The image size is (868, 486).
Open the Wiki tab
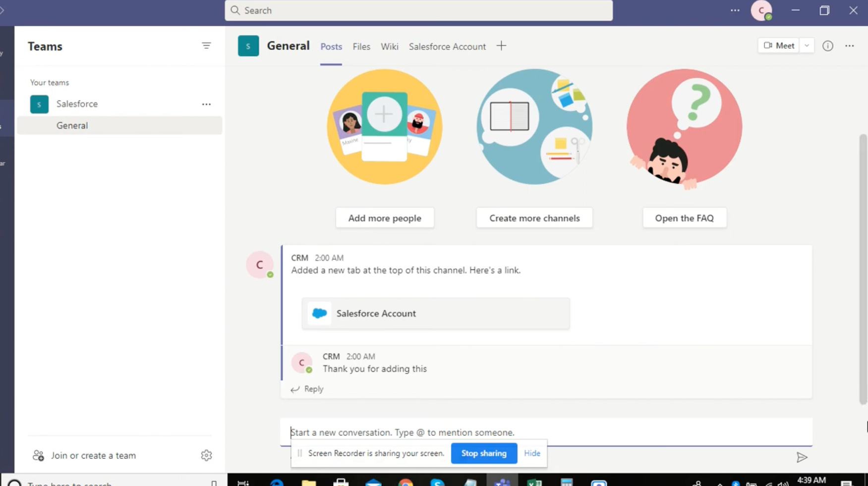click(x=390, y=47)
